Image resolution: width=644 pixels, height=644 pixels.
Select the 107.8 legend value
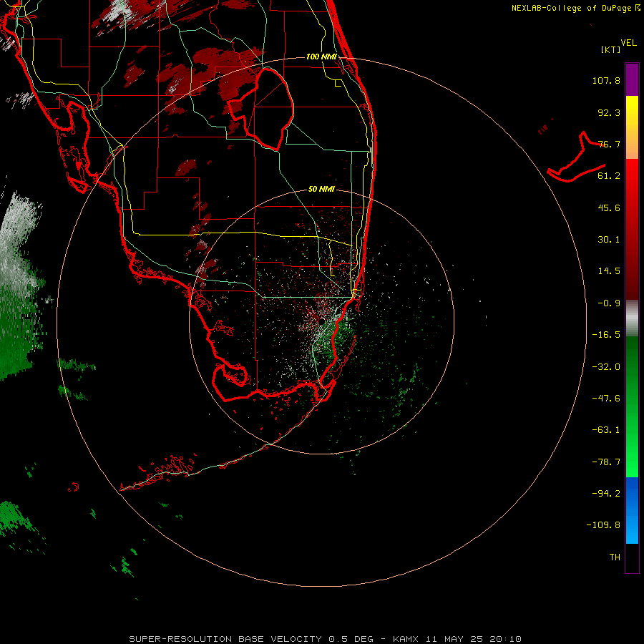click(x=606, y=80)
